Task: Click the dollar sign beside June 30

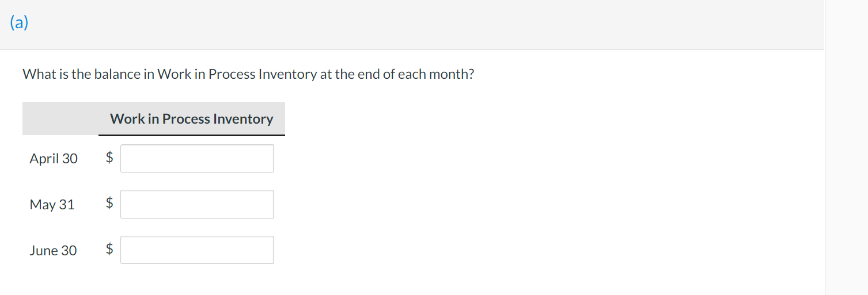Action: coord(109,248)
